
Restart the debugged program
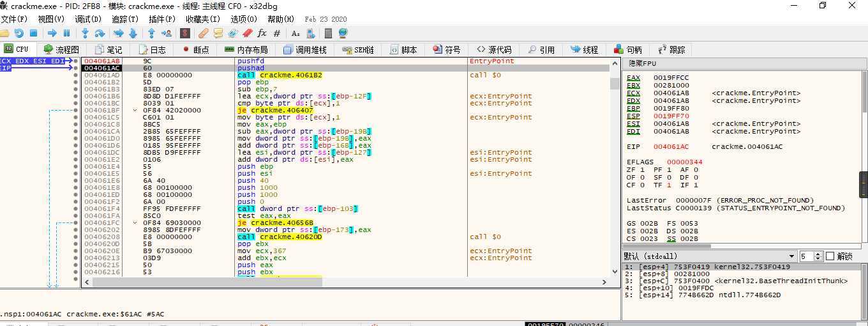19,33
